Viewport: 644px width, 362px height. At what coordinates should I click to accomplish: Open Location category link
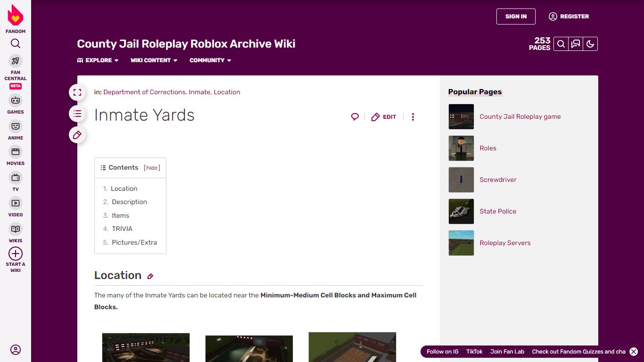point(227,92)
